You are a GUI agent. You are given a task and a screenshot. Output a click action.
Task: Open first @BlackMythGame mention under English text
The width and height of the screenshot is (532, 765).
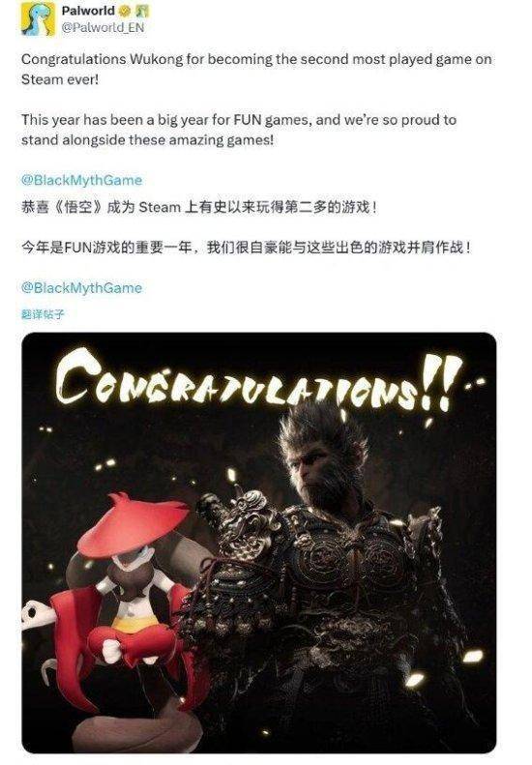(x=81, y=180)
